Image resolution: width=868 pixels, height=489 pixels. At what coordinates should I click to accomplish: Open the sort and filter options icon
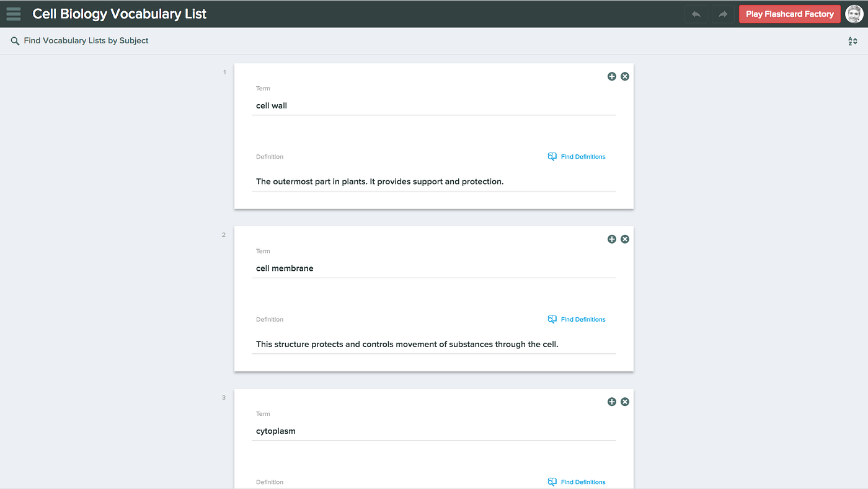[852, 40]
